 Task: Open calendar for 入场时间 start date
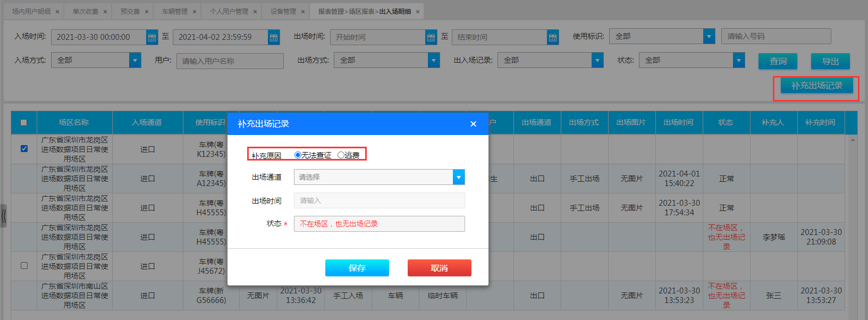[x=152, y=37]
